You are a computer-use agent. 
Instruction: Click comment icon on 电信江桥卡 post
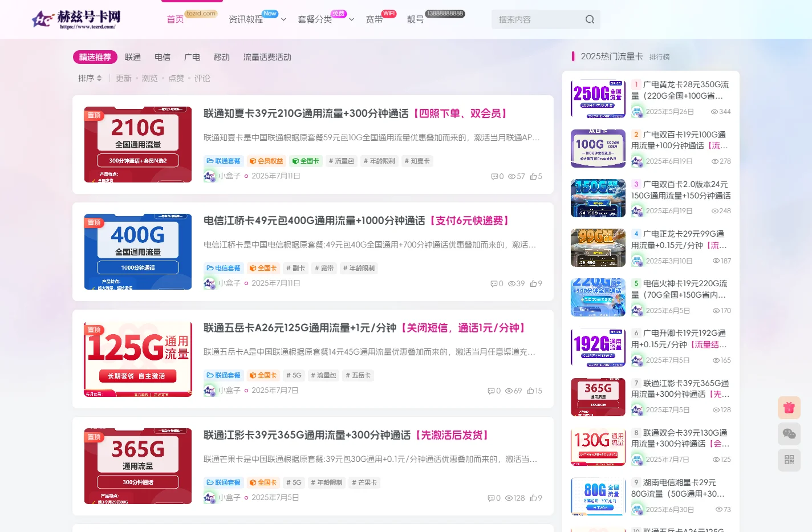[494, 284]
